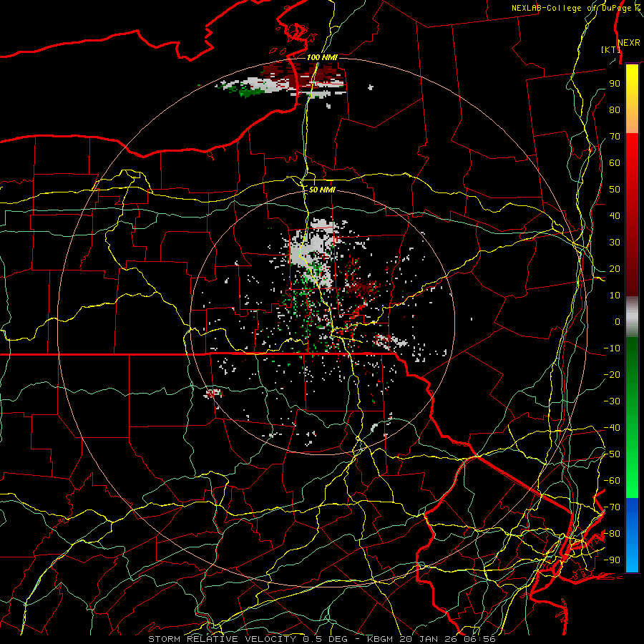Screen dimensions: 644x644
Task: Click the positive 70 scale value
Action: tap(615, 137)
